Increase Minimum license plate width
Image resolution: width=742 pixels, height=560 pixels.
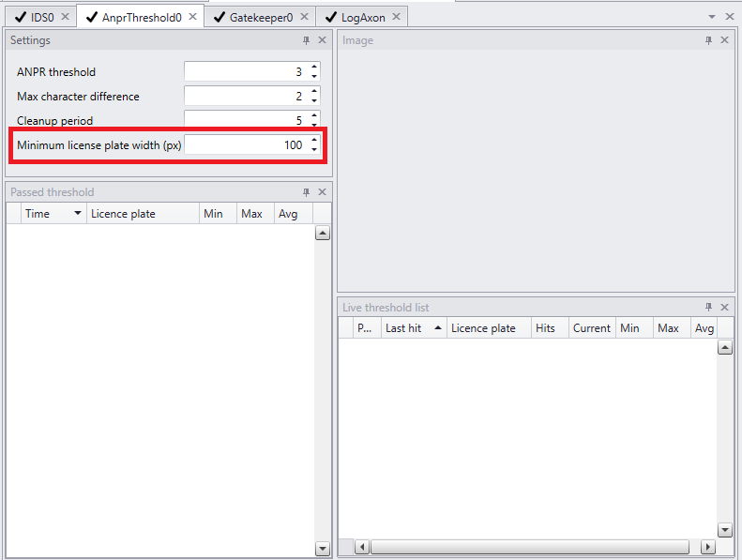pyautogui.click(x=314, y=140)
